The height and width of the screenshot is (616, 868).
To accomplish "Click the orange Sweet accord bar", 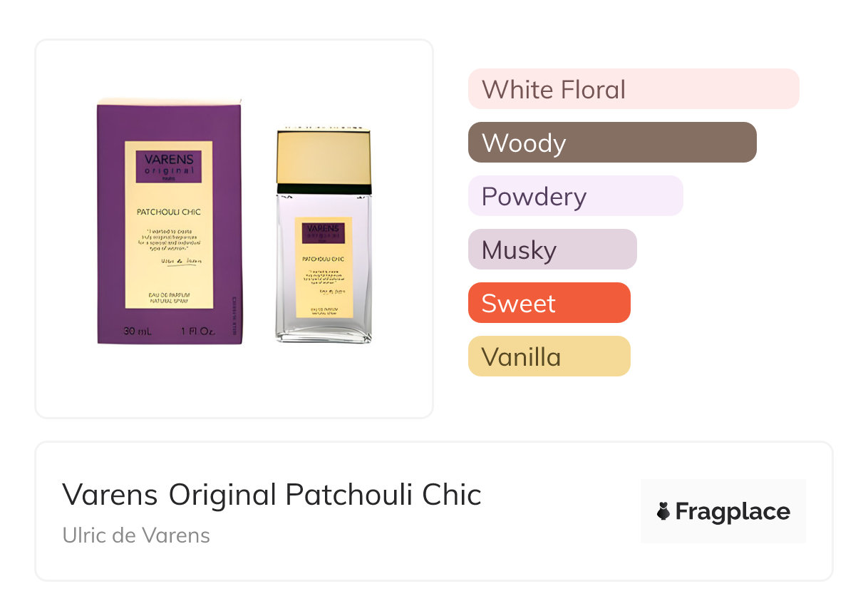I will [549, 303].
